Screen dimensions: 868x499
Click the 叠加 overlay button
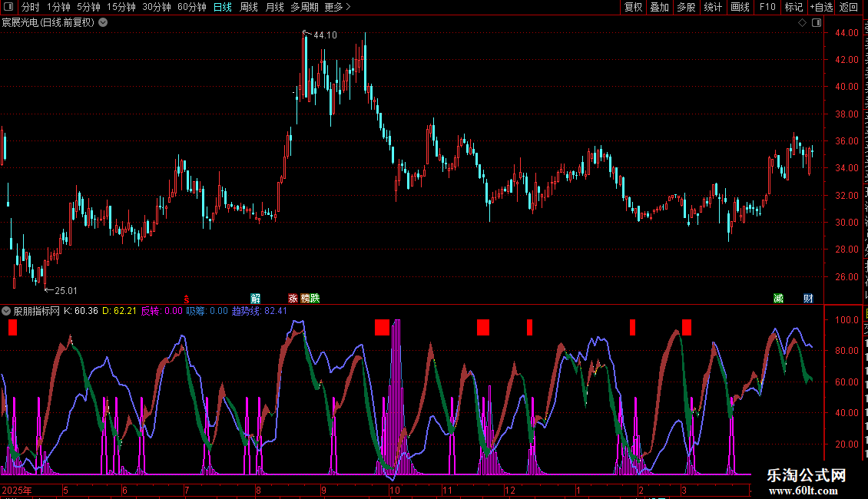pyautogui.click(x=660, y=7)
